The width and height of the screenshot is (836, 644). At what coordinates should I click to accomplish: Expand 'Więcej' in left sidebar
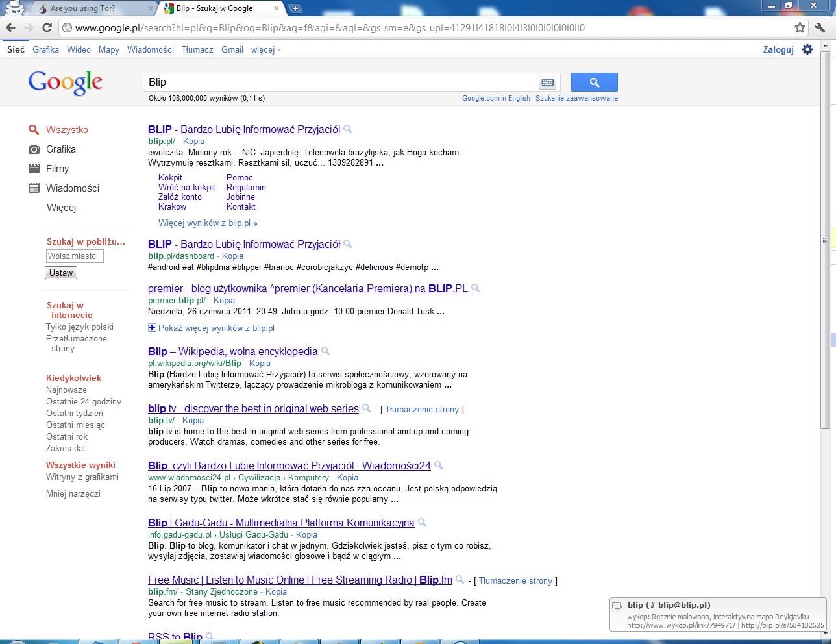pyautogui.click(x=62, y=208)
